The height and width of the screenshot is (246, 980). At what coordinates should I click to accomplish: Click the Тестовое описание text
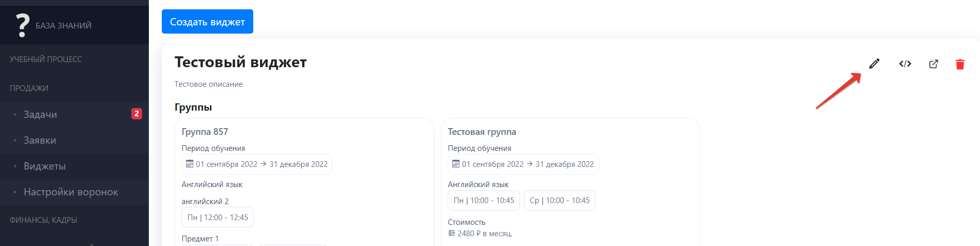(x=208, y=84)
